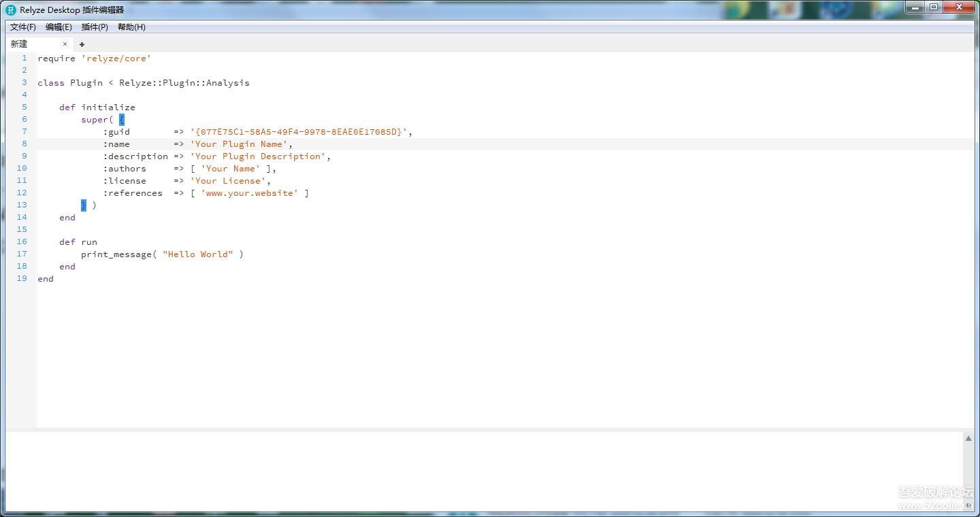Click line number 1 in the gutter
Image resolution: width=980 pixels, height=517 pixels.
(24, 59)
